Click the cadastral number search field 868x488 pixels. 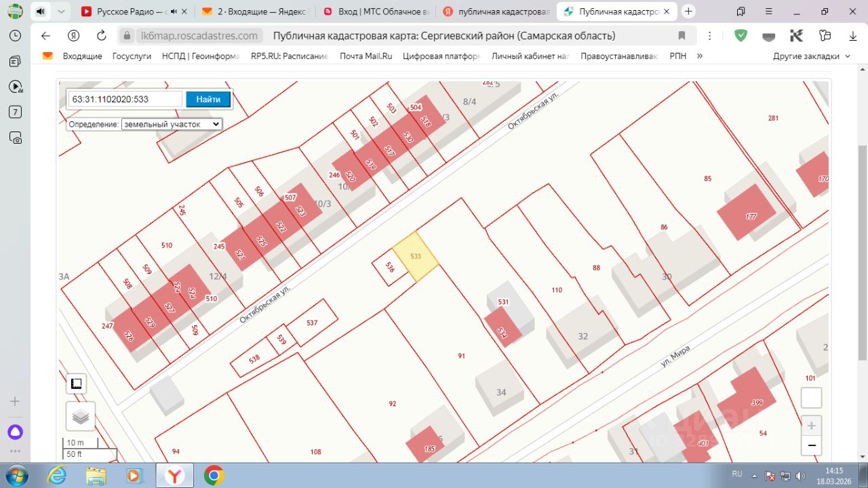pyautogui.click(x=125, y=99)
